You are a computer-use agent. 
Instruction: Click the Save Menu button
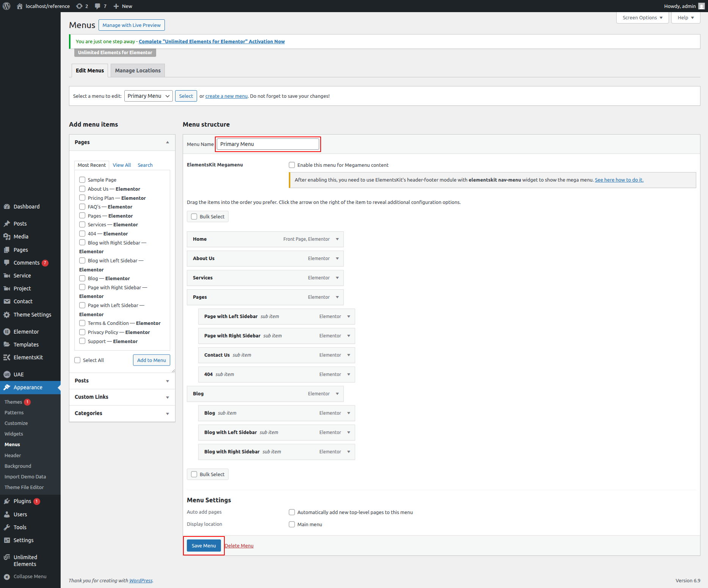coord(204,546)
